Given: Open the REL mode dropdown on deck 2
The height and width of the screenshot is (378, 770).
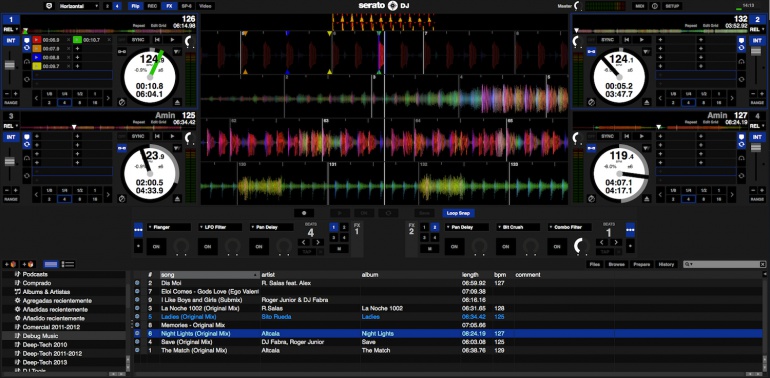Looking at the screenshot, I should click(757, 29).
